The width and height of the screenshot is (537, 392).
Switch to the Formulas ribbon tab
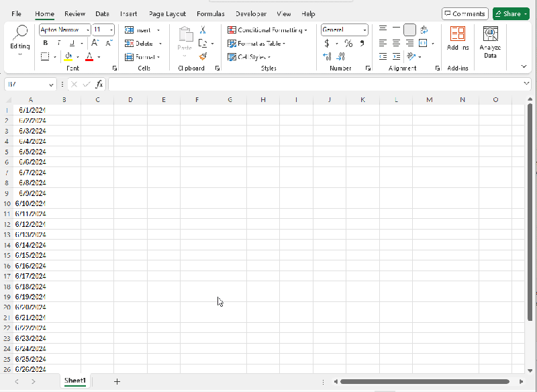click(x=210, y=13)
